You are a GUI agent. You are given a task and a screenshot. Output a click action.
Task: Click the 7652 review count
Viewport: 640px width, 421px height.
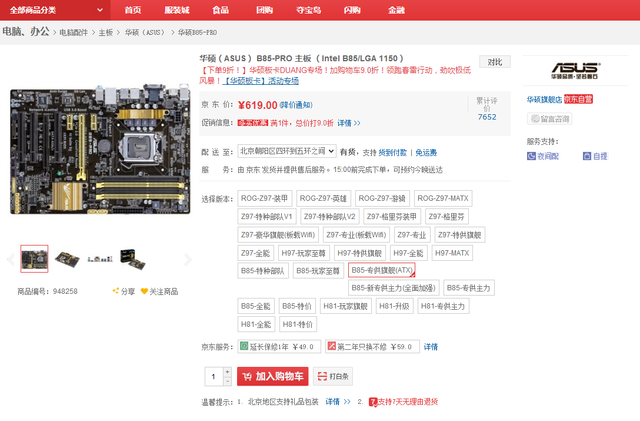[487, 117]
